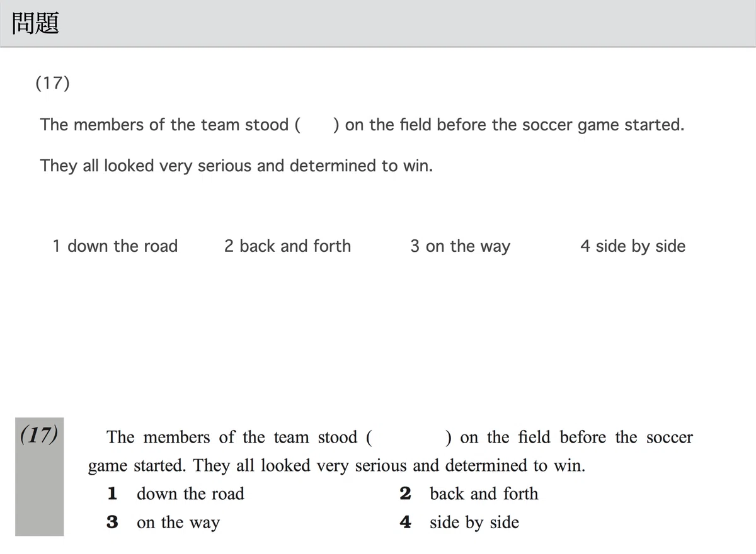Select answer 2 back and forth
The height and width of the screenshot is (554, 756).
(288, 246)
